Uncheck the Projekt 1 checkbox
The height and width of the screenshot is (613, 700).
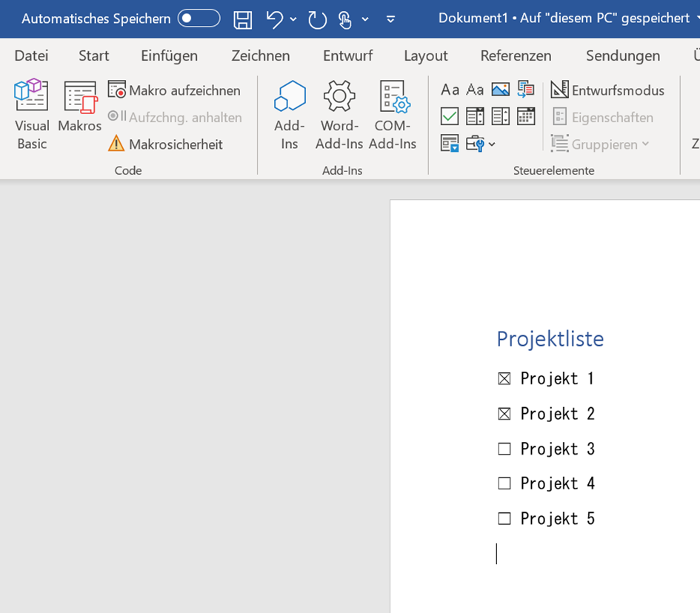pyautogui.click(x=504, y=379)
